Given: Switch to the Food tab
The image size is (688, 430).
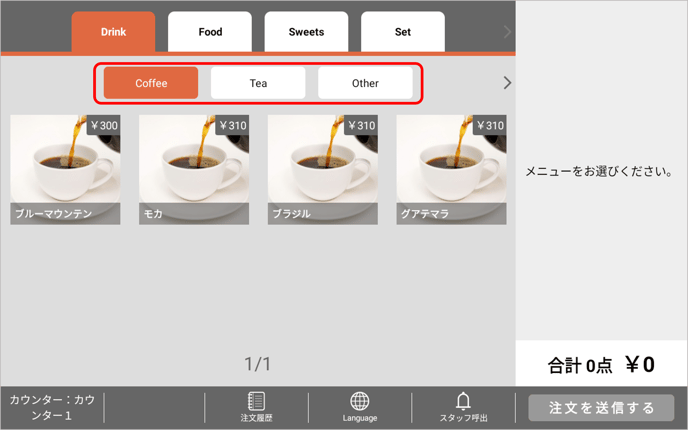Looking at the screenshot, I should [210, 32].
